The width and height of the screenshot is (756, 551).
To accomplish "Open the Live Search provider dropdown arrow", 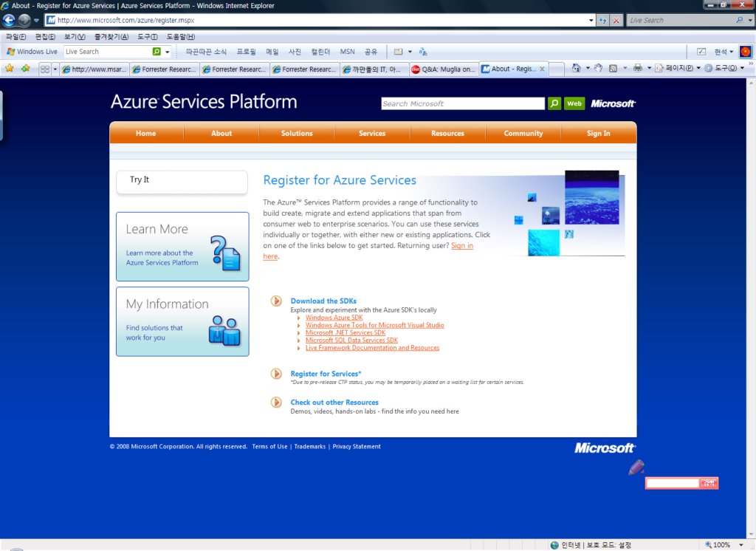I will click(x=750, y=20).
